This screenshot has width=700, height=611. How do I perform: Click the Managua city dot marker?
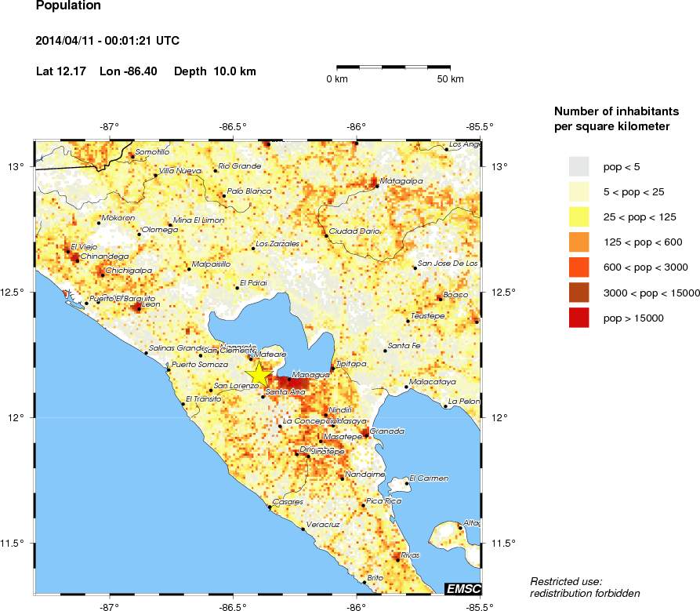pos(288,380)
